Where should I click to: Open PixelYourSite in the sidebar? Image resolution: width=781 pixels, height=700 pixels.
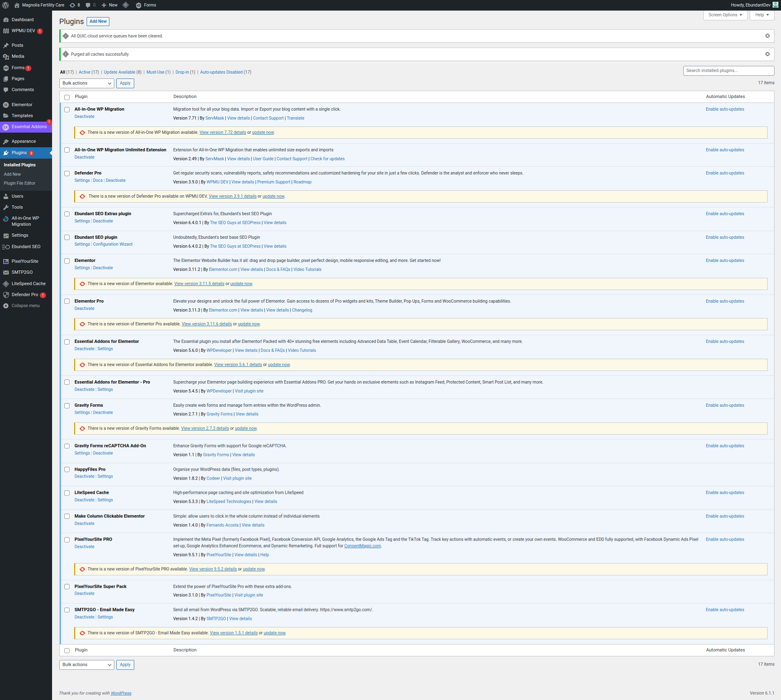click(25, 261)
